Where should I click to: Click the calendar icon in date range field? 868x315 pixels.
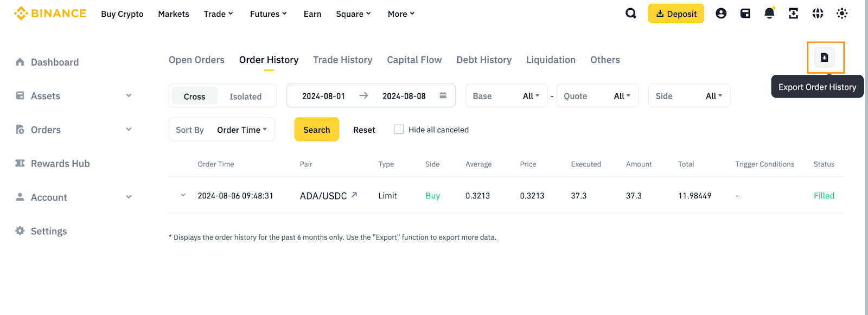[443, 95]
